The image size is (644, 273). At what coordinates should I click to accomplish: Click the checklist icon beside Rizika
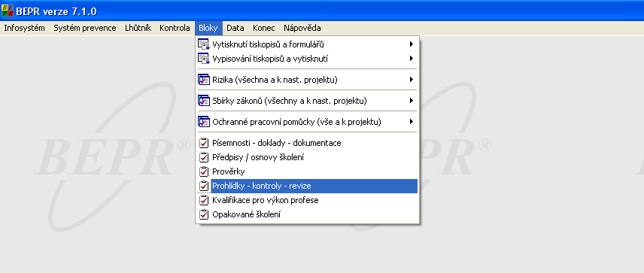[204, 80]
